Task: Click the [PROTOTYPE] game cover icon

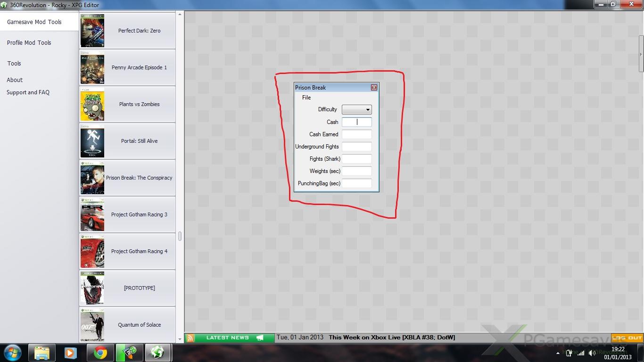Action: point(92,288)
